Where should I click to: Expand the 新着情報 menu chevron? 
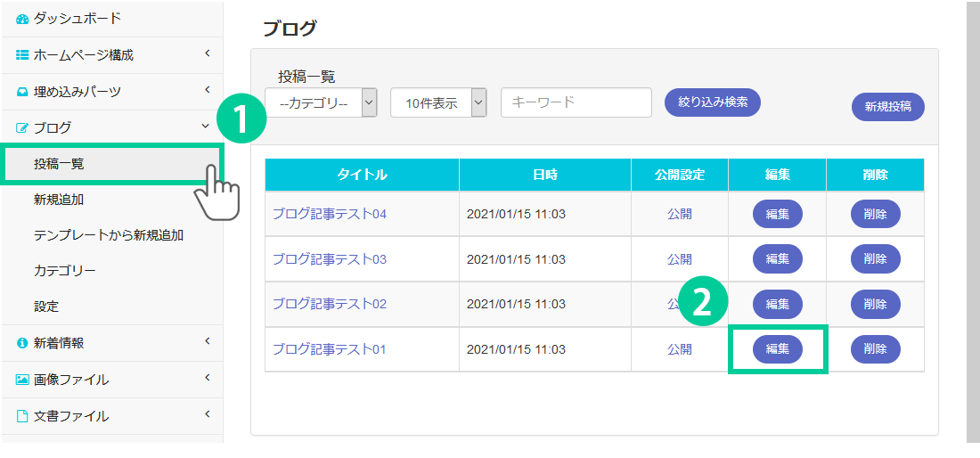point(207,342)
